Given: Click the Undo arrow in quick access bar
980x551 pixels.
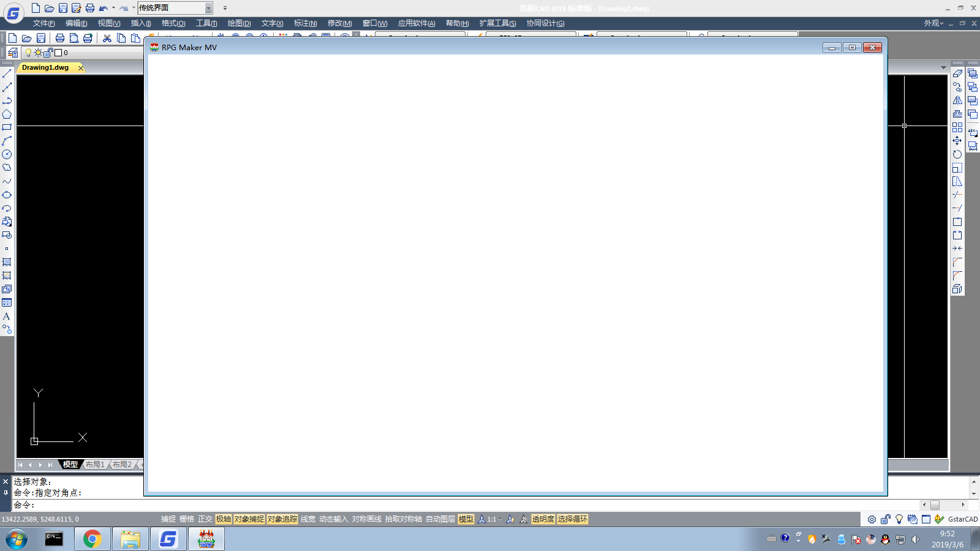Looking at the screenshot, I should click(x=104, y=8).
